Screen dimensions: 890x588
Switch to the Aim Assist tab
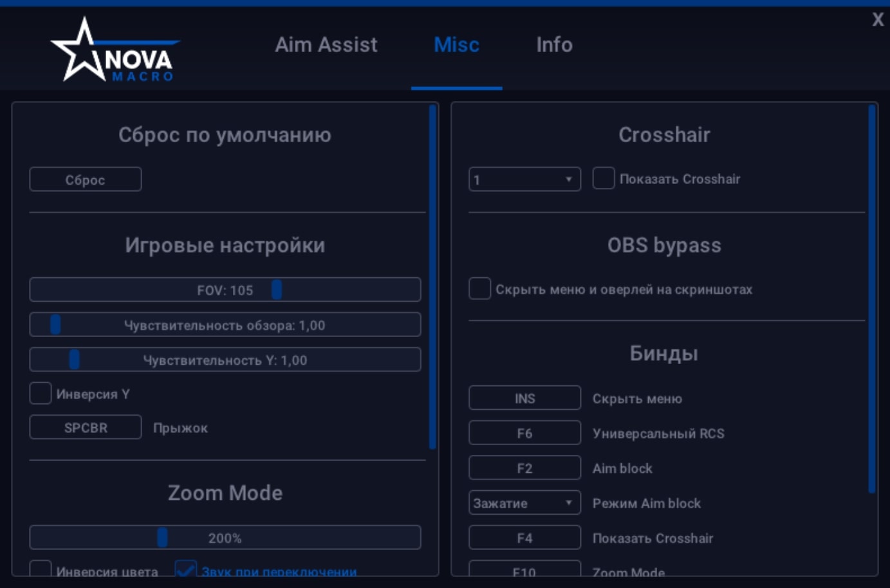(x=326, y=44)
